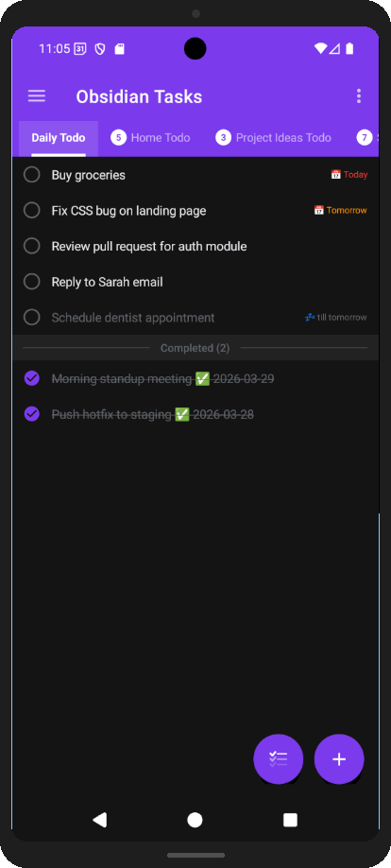Tap the calendar icon in status bar
The image size is (391, 868).
pyautogui.click(x=80, y=49)
